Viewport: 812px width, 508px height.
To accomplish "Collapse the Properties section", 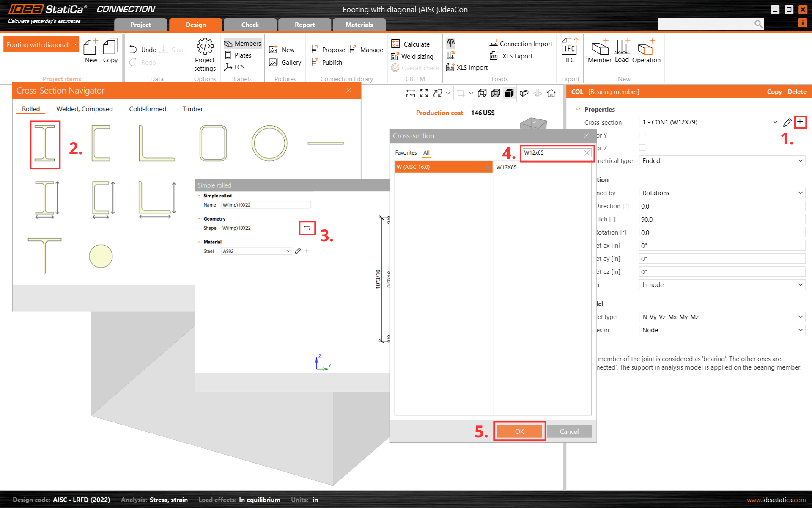I will 578,110.
